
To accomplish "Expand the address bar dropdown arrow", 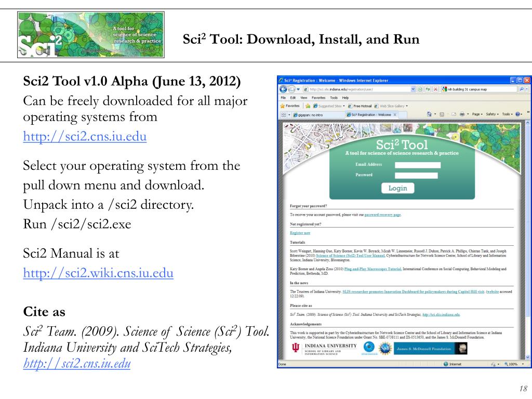I will pyautogui.click(x=413, y=89).
